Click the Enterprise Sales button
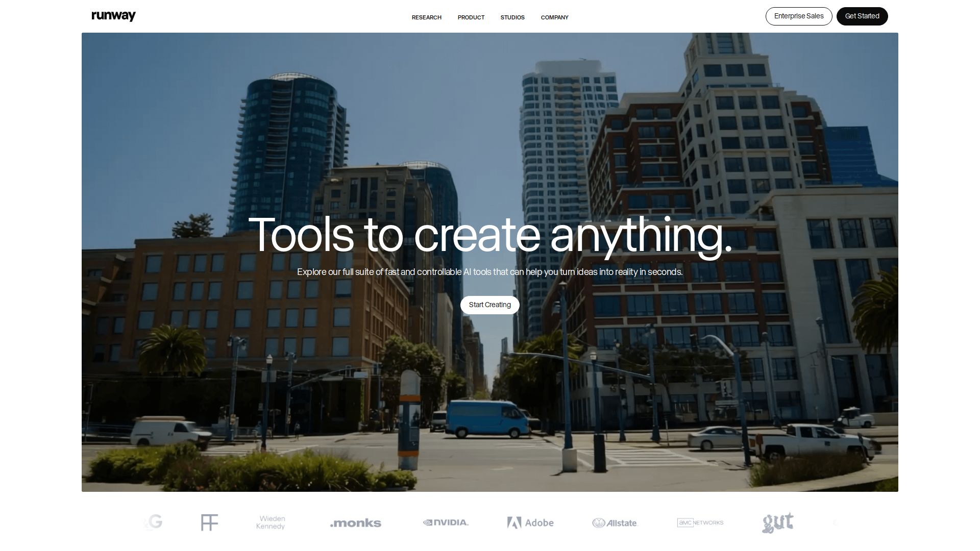Screen dimensions: 980x551 pyautogui.click(x=798, y=16)
